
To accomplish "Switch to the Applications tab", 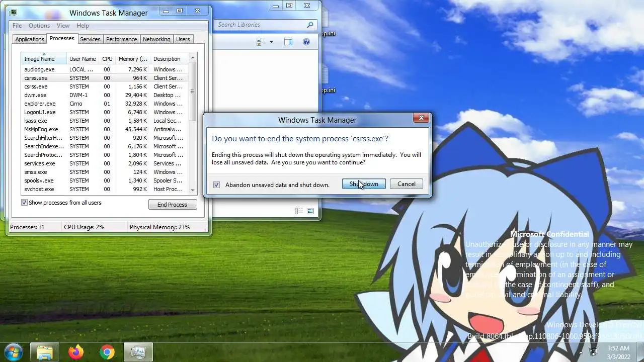I will [30, 39].
